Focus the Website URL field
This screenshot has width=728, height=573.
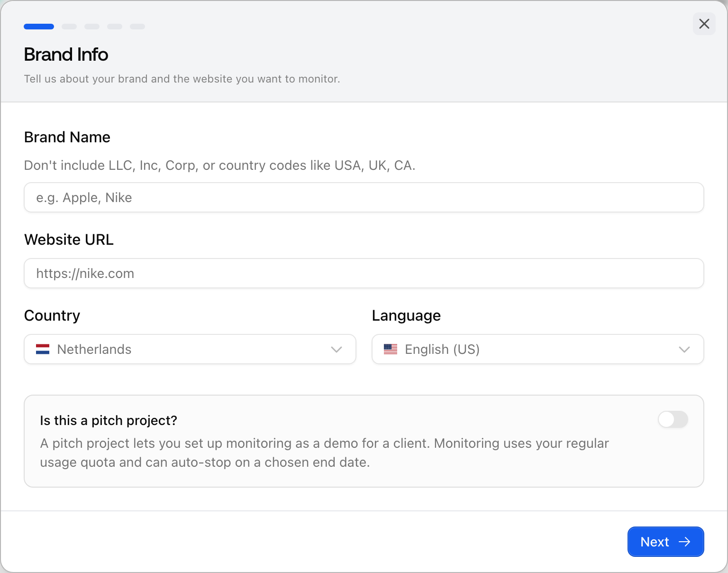(x=364, y=273)
